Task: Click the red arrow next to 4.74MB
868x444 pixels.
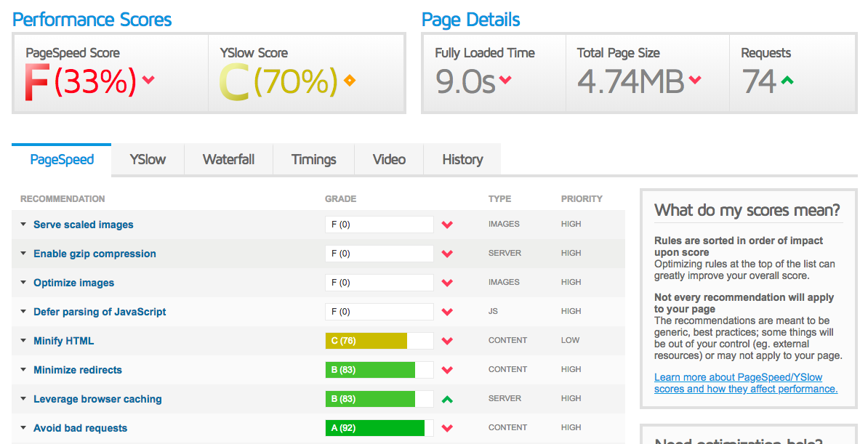Action: coord(695,80)
